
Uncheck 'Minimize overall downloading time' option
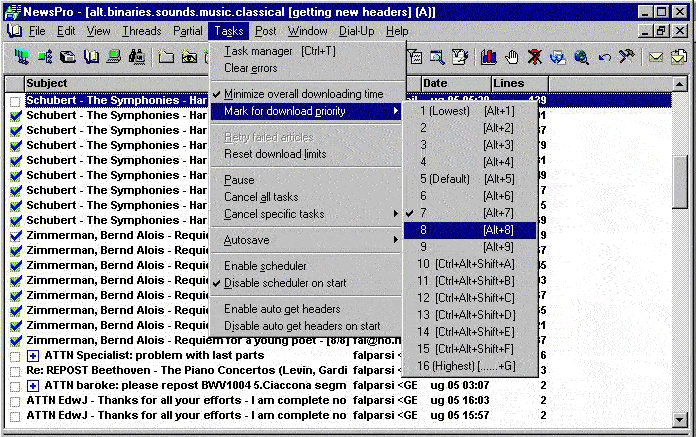(x=304, y=94)
